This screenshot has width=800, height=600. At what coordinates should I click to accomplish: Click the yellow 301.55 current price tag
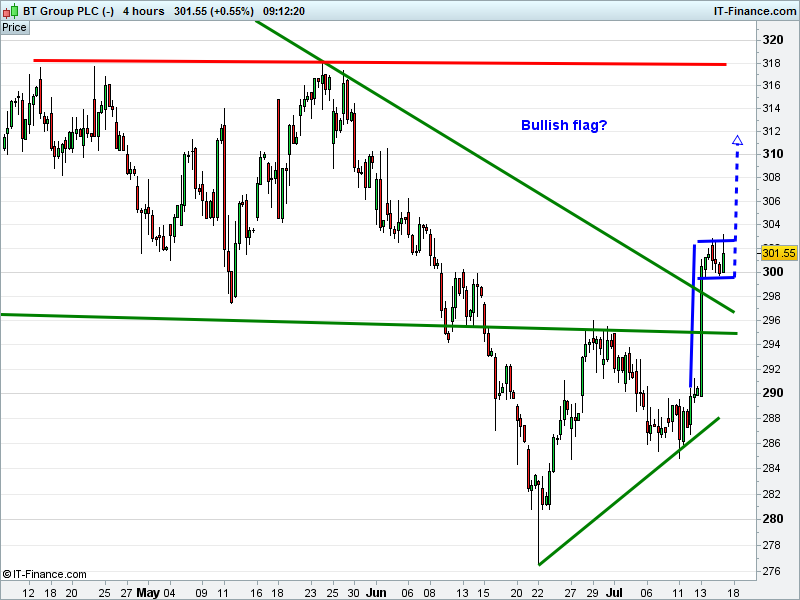(x=779, y=253)
